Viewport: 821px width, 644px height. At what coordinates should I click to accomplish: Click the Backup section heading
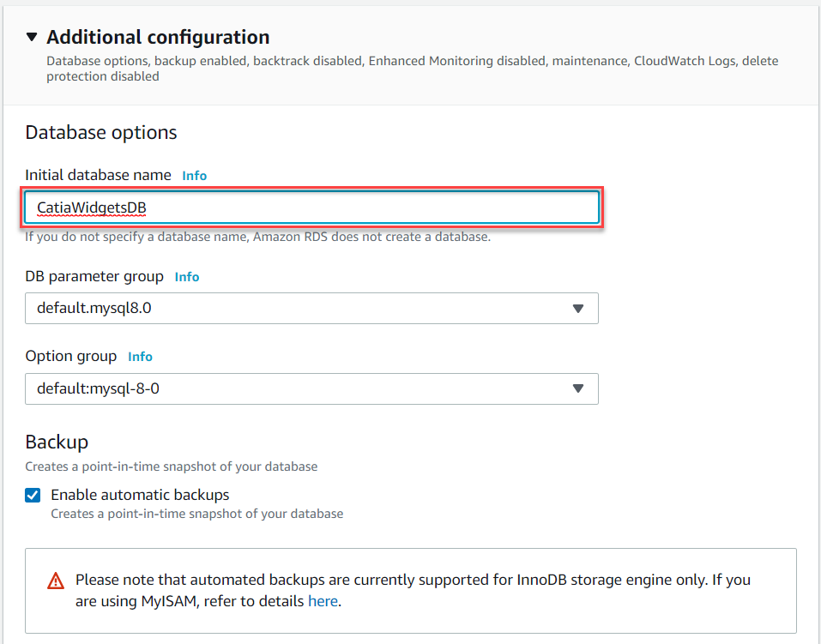coord(57,442)
